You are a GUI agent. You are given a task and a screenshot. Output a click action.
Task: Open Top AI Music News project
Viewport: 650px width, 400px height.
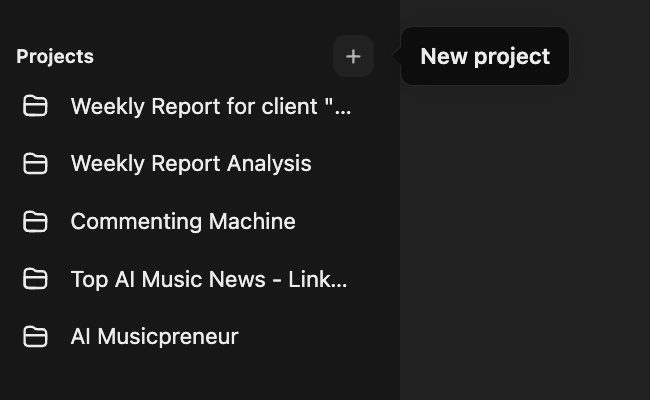tap(209, 279)
